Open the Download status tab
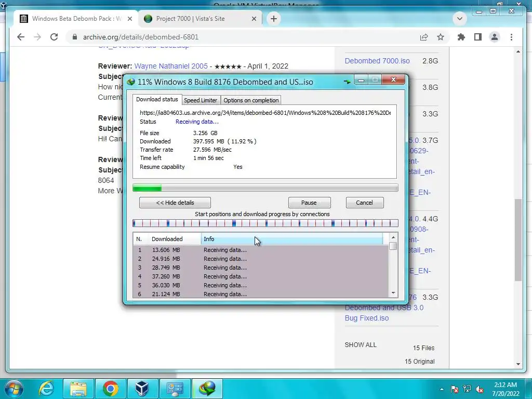The image size is (532, 399). point(157,99)
